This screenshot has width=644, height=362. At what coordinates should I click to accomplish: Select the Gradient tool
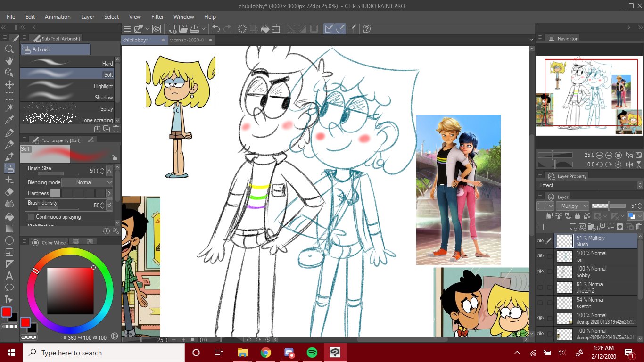point(9,228)
